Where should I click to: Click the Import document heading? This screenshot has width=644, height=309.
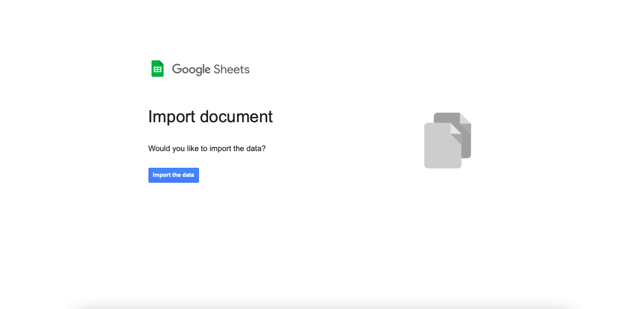[210, 116]
